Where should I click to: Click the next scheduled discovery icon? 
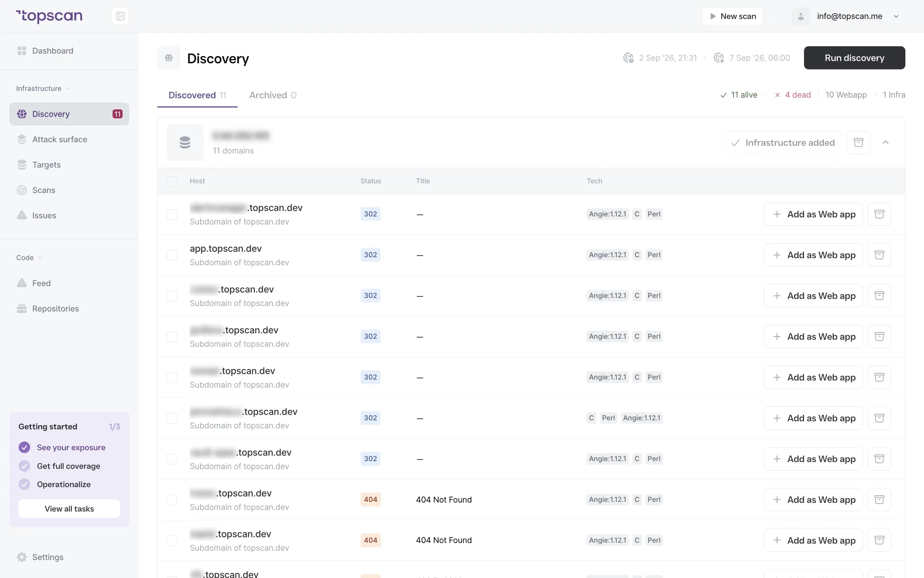(719, 58)
